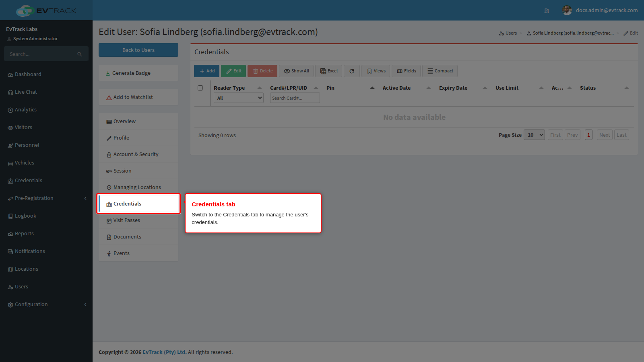This screenshot has height=362, width=644.
Task: Click the Add to Watchlist button
Action: coord(138,97)
